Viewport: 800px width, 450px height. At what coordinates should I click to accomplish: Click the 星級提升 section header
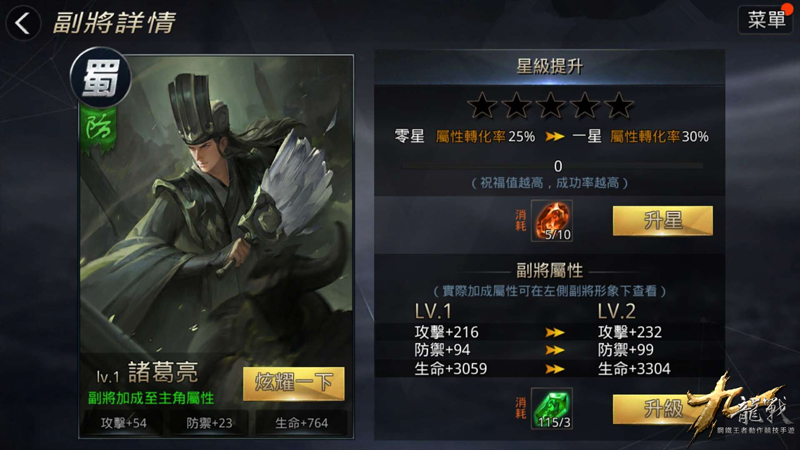tap(549, 67)
